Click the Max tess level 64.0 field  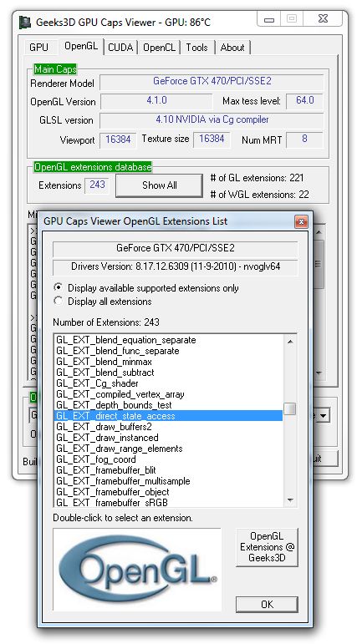[x=304, y=100]
